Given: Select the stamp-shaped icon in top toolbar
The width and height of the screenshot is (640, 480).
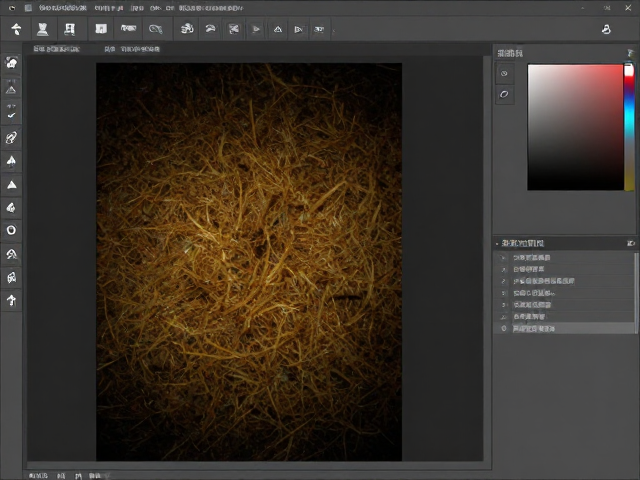Looking at the screenshot, I should tap(42, 29).
